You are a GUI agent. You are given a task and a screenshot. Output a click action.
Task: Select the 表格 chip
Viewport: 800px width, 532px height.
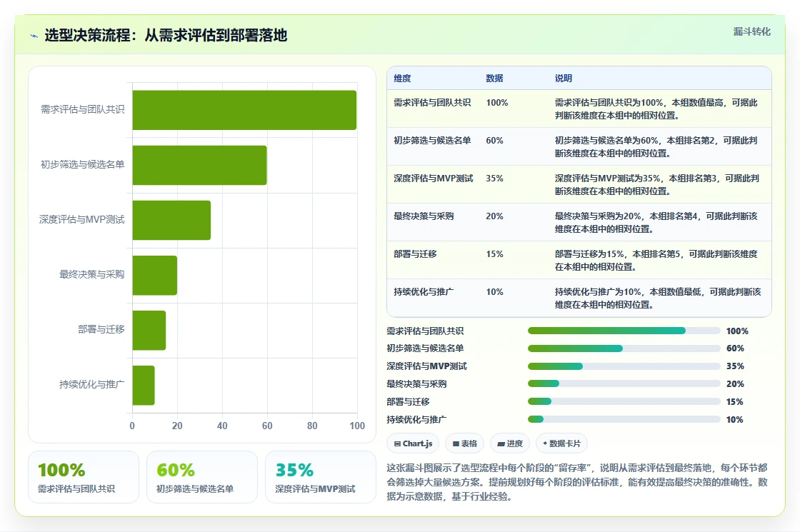465,443
